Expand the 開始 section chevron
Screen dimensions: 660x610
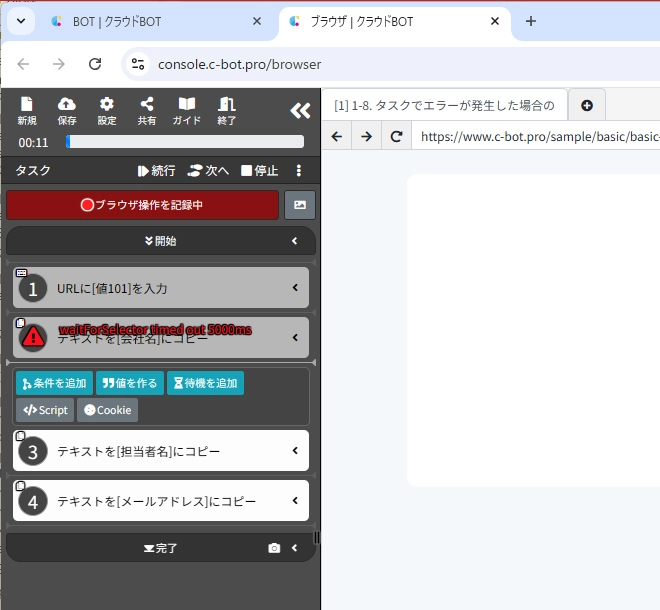click(x=294, y=241)
